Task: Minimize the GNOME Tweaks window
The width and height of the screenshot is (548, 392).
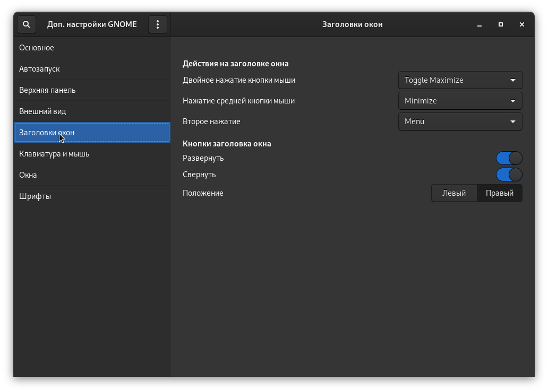Action: coord(480,24)
